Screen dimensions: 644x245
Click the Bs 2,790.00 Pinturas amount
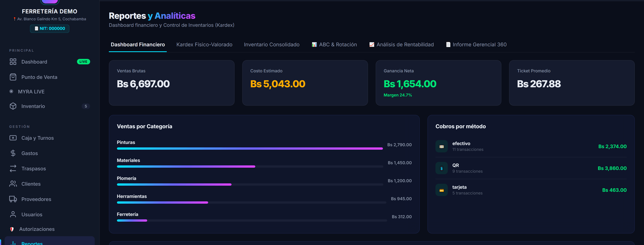tap(399, 145)
